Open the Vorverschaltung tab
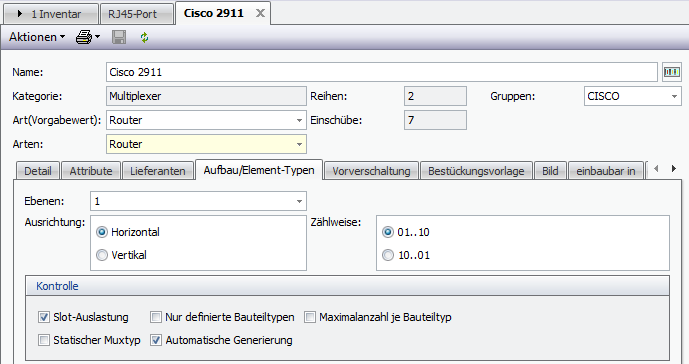This screenshot has width=689, height=364. click(371, 171)
